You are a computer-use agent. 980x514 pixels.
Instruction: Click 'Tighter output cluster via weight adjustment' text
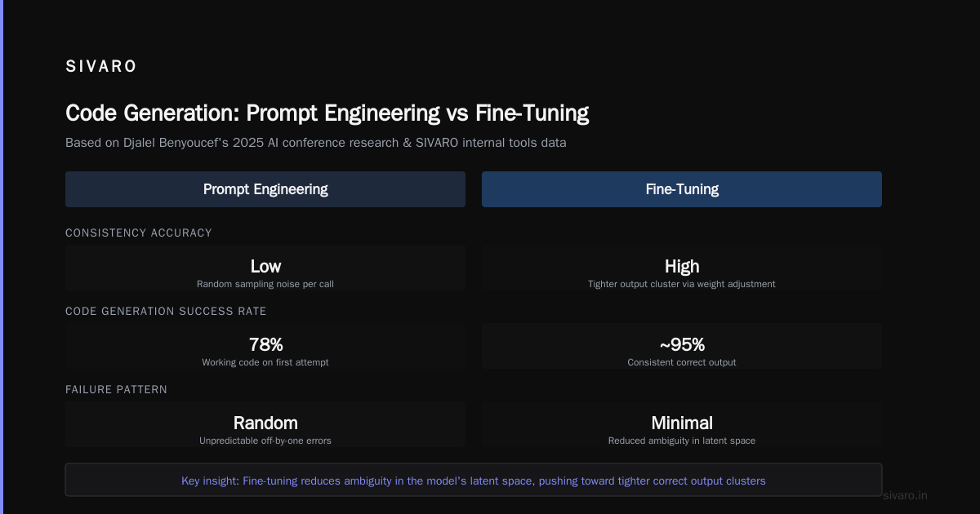(682, 284)
